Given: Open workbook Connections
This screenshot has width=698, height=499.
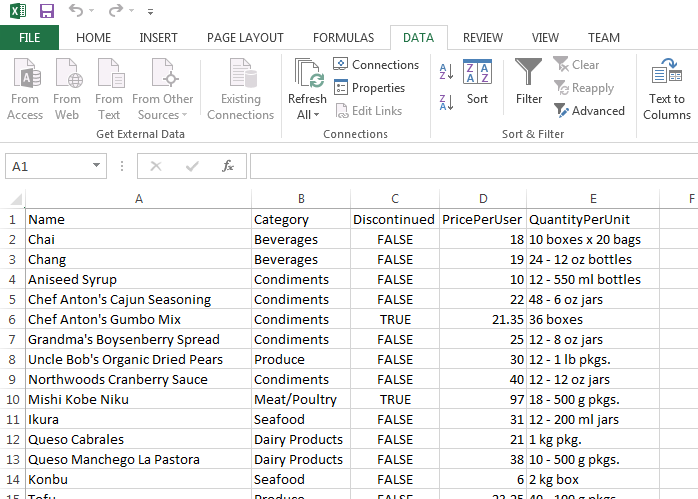Looking at the screenshot, I should click(376, 65).
